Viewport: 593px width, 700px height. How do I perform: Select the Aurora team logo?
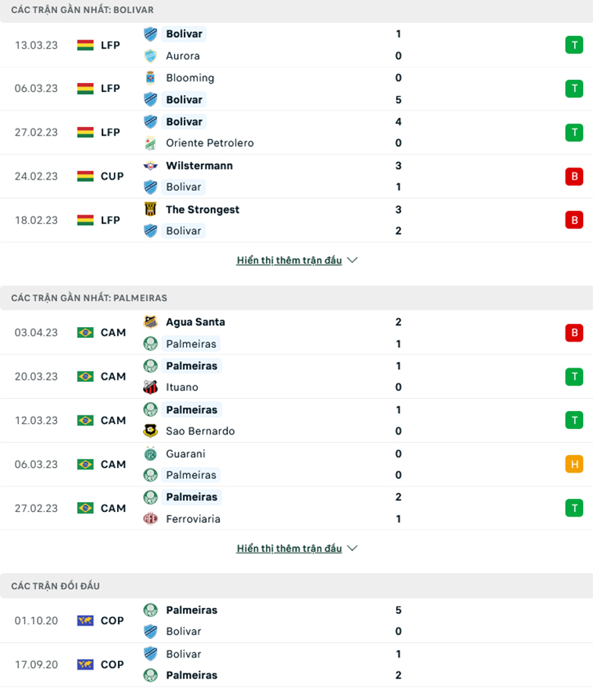[149, 56]
